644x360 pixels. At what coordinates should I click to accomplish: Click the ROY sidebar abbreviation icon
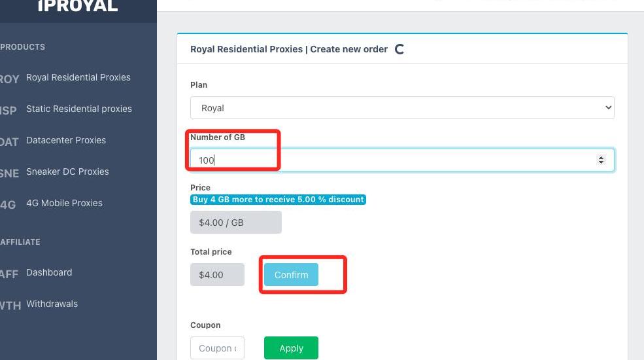coord(9,79)
